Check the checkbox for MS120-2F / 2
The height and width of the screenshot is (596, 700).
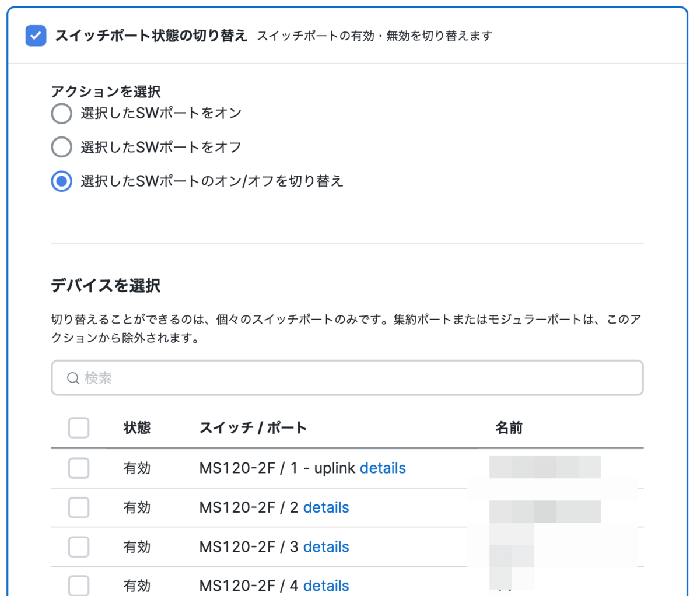coord(79,507)
